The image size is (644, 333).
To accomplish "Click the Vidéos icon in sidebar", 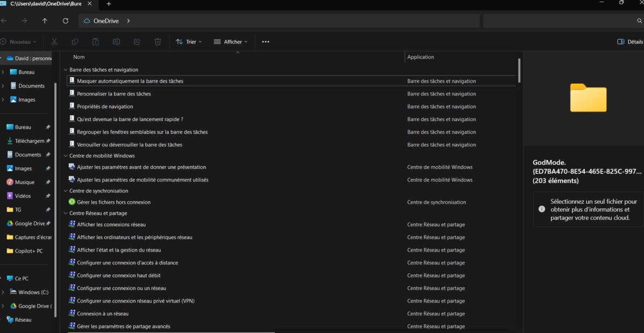I will (10, 196).
